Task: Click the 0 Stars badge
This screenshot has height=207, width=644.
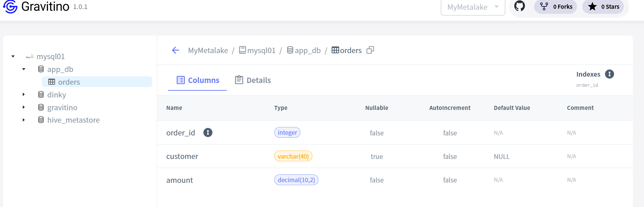Action: coord(603,7)
